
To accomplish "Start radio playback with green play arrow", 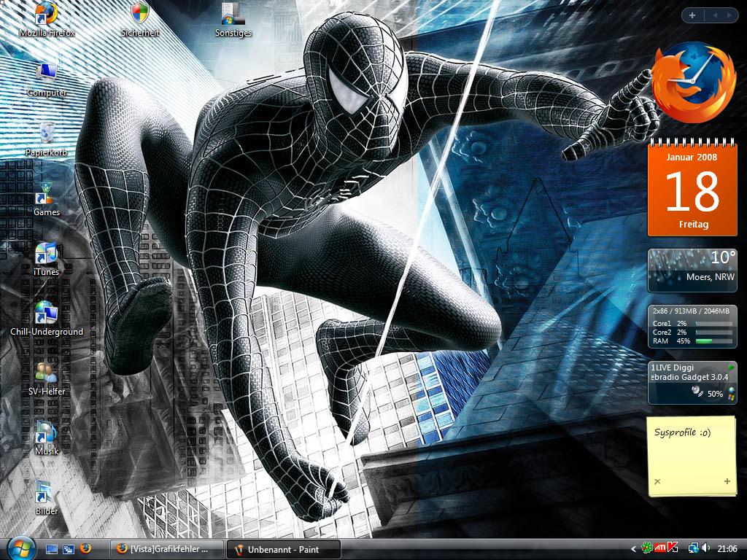I will click(x=731, y=367).
